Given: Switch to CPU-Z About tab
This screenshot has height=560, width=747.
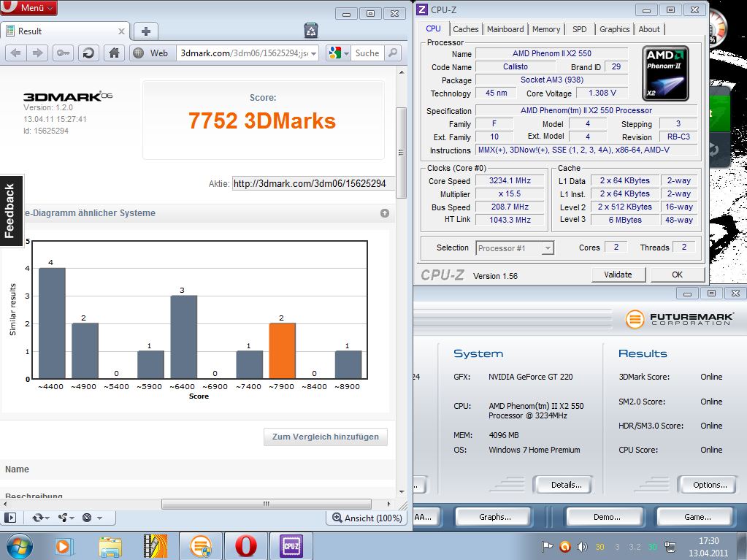Looking at the screenshot, I should point(649,29).
